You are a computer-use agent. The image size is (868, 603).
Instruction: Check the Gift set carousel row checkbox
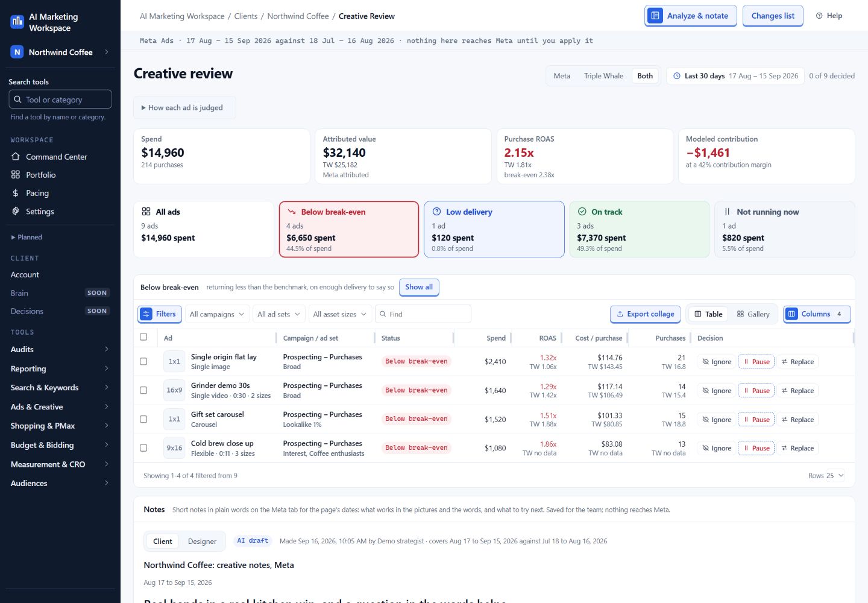tap(143, 419)
